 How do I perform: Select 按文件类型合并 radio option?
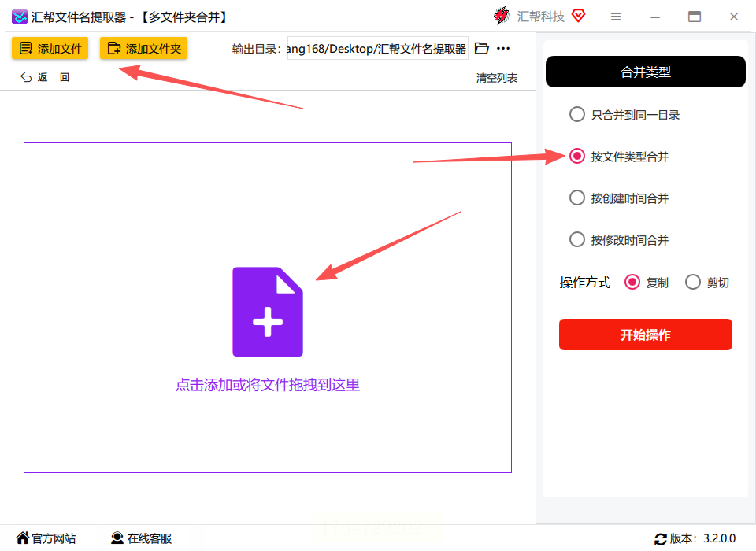tap(619, 157)
